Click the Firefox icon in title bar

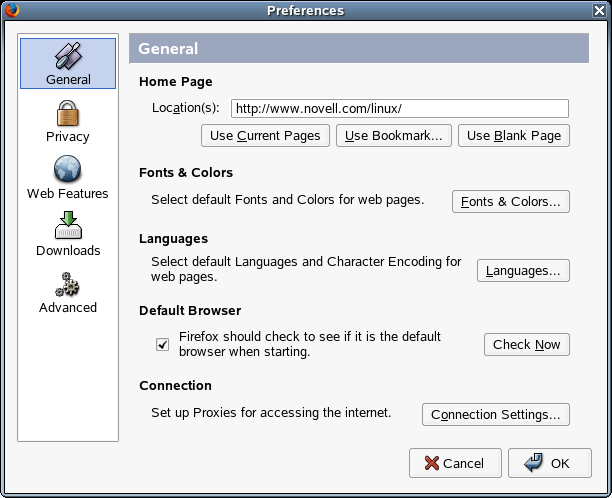(x=10, y=10)
